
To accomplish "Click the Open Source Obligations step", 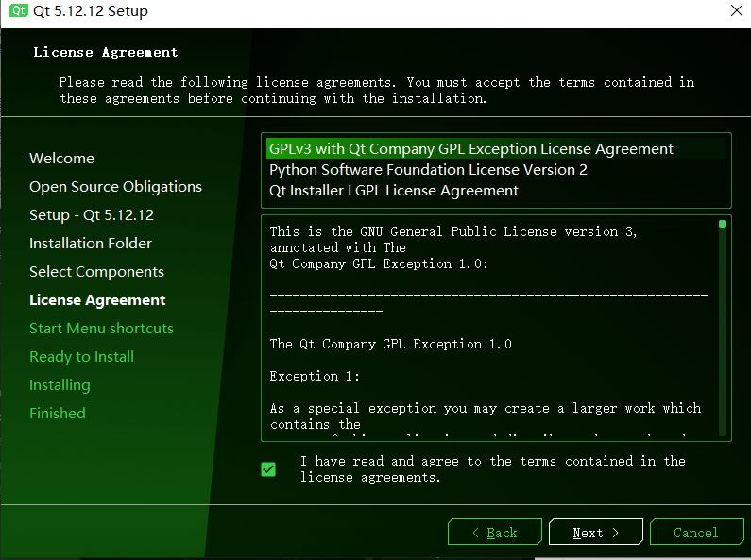I will 115,187.
